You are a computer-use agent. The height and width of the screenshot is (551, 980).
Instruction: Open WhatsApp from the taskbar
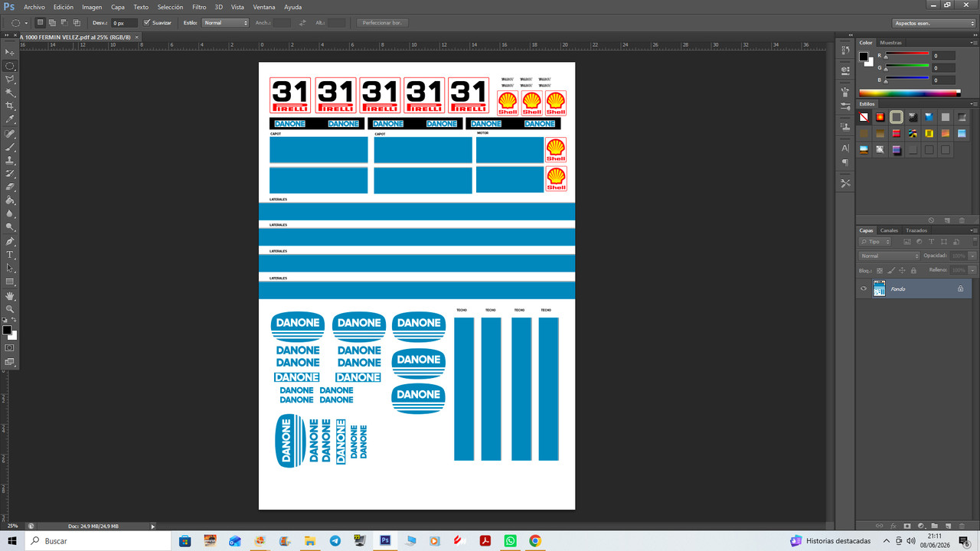pos(510,541)
